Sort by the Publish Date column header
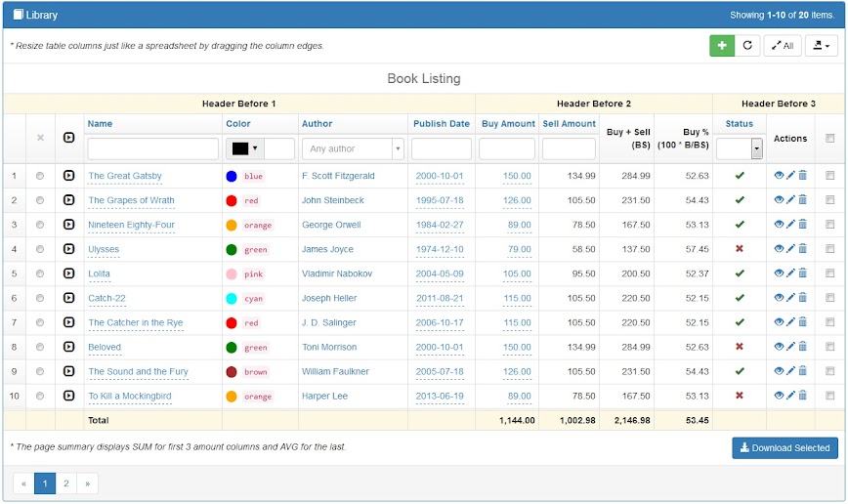The height and width of the screenshot is (504, 848). pos(441,124)
